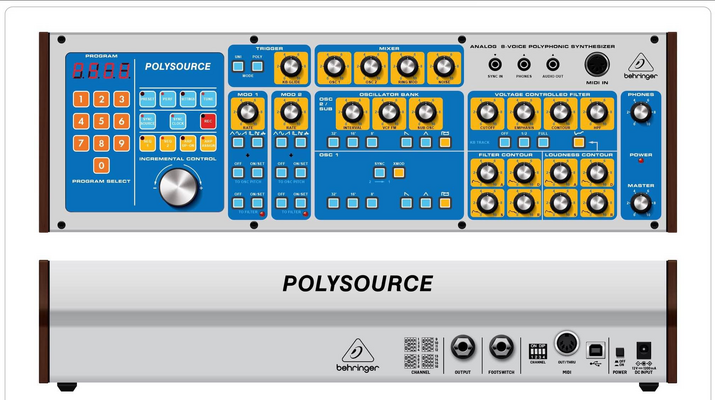Enable UNI trigger mode
Viewport: 715px width, 400px height.
238,67
